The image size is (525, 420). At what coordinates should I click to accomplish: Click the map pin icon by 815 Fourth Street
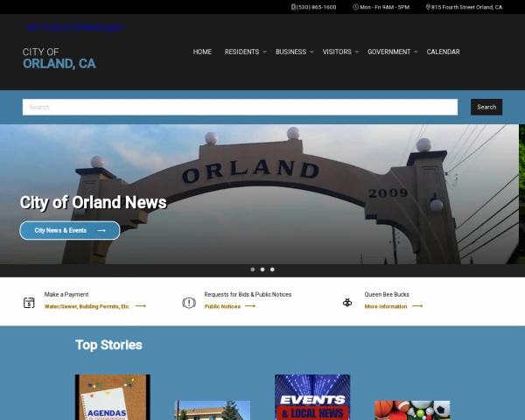click(428, 7)
